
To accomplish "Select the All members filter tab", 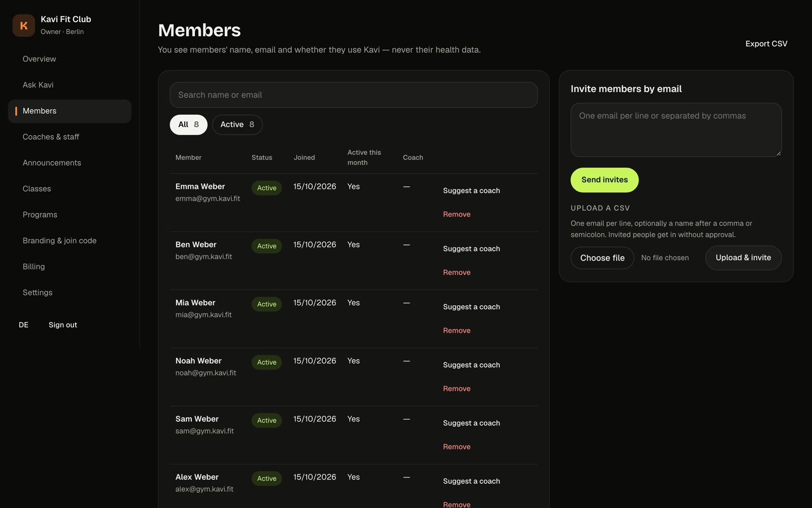I will point(188,124).
